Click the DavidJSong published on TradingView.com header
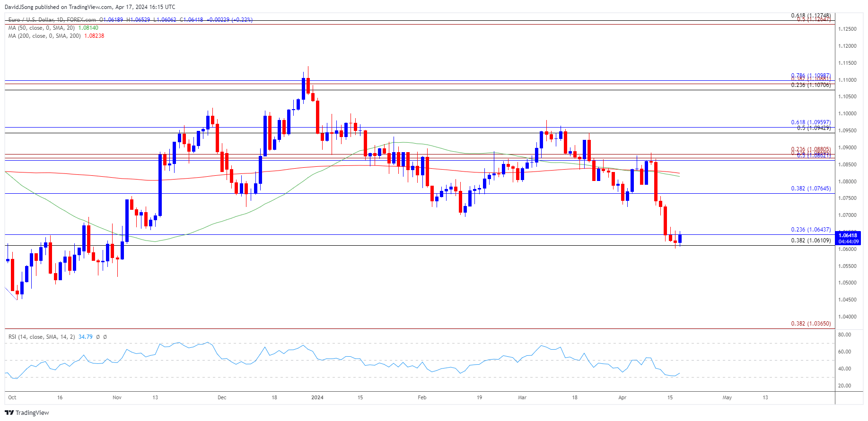The image size is (868, 421). click(x=90, y=7)
